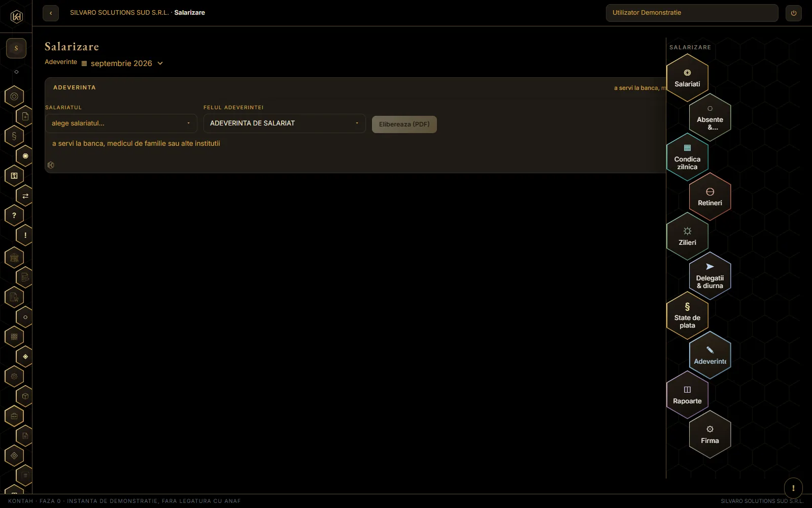Viewport: 812px width, 508px height.
Task: Click the Elibereaza (PDF) button
Action: 404,124
